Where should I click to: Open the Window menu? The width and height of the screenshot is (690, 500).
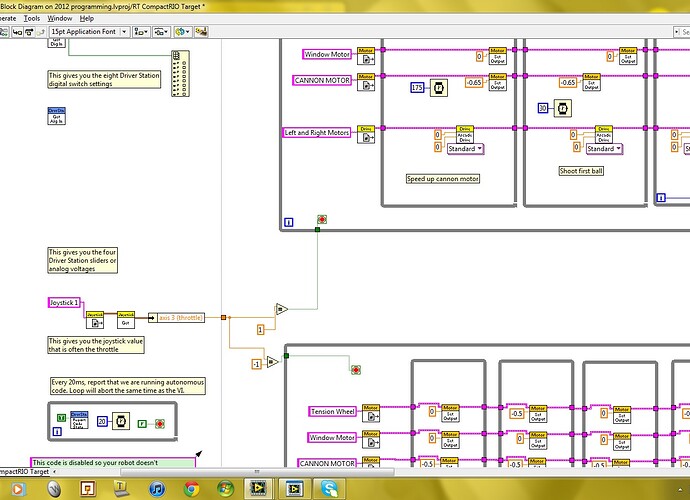(x=59, y=18)
